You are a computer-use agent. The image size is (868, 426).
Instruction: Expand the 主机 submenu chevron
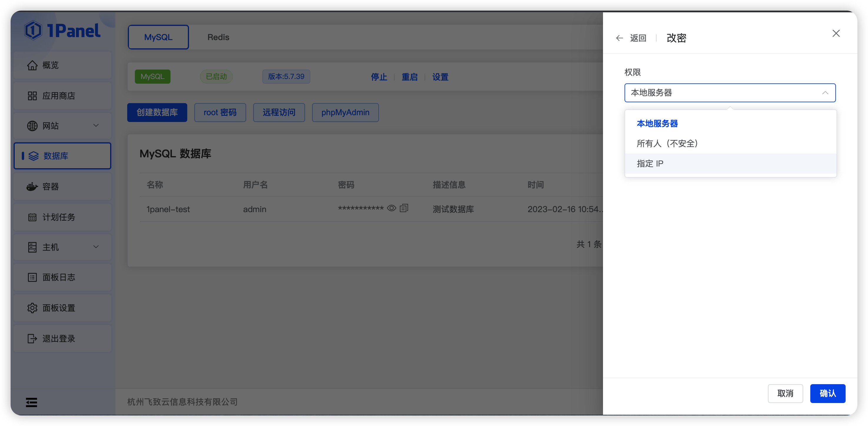click(96, 247)
